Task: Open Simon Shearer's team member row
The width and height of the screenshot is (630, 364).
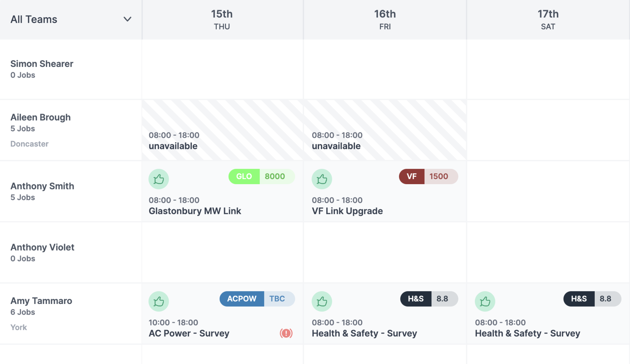Action: point(42,64)
